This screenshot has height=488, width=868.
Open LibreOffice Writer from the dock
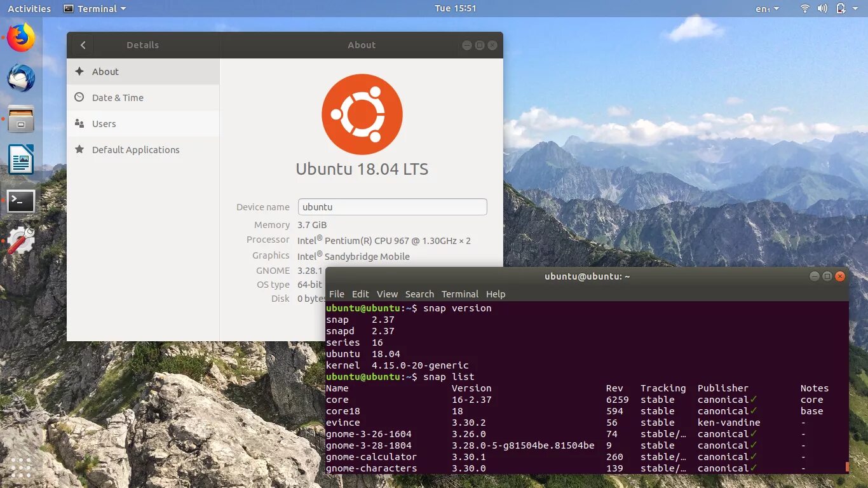coord(21,159)
